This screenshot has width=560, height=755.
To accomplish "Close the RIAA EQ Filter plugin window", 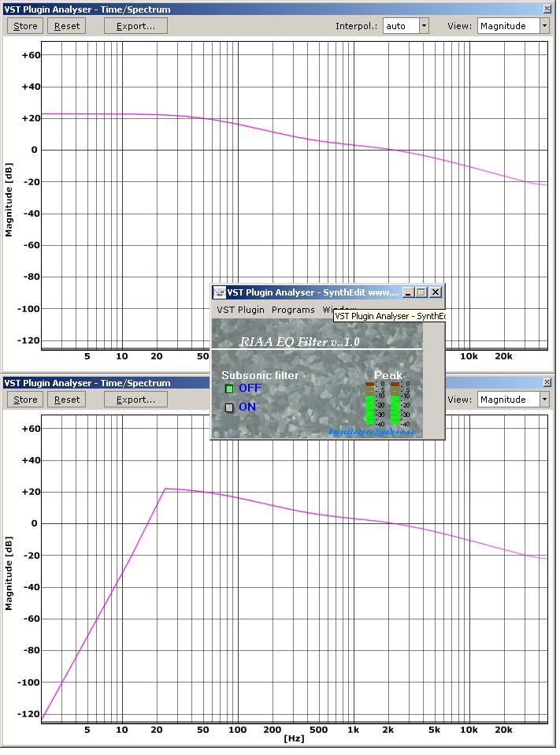I will click(436, 292).
